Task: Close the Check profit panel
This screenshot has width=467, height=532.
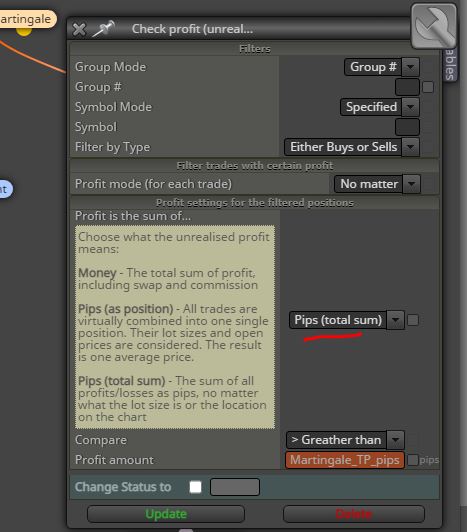Action: (x=79, y=29)
